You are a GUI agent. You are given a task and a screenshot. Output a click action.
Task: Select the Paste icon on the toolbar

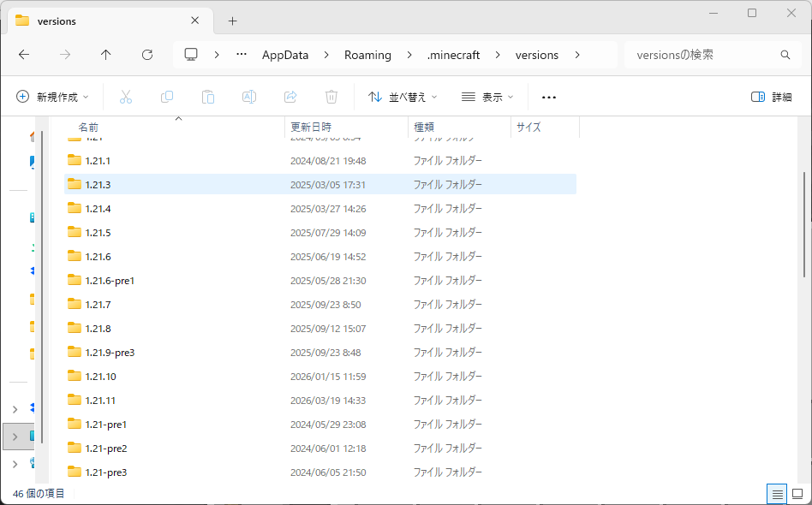(208, 96)
